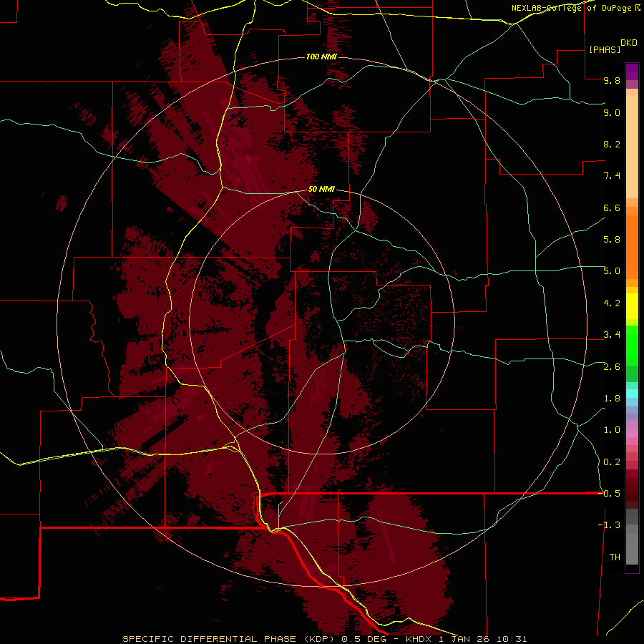Pick the bright green band of the color bar
The image size is (644, 644).
[632, 345]
